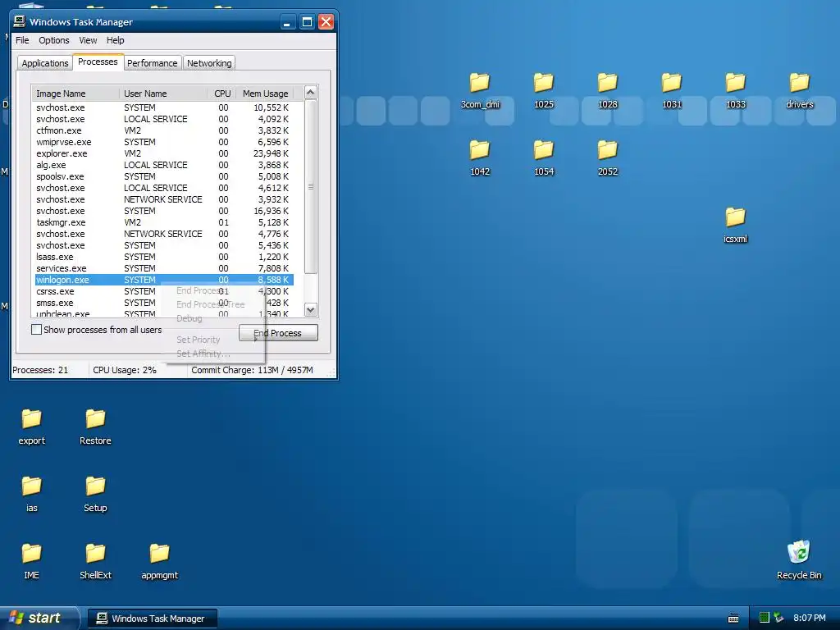
Task: Click the icsxml folder icon
Action: point(736,218)
